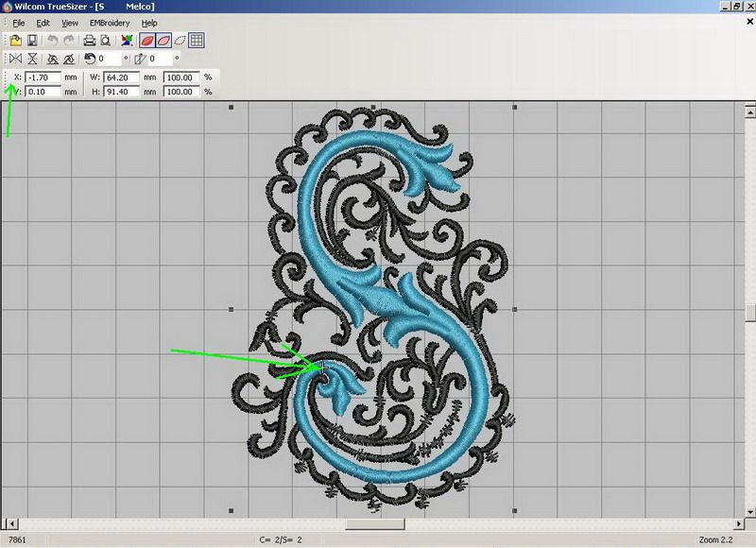Image resolution: width=756 pixels, height=548 pixels.
Task: Click the thread colors icon
Action: (x=128, y=41)
